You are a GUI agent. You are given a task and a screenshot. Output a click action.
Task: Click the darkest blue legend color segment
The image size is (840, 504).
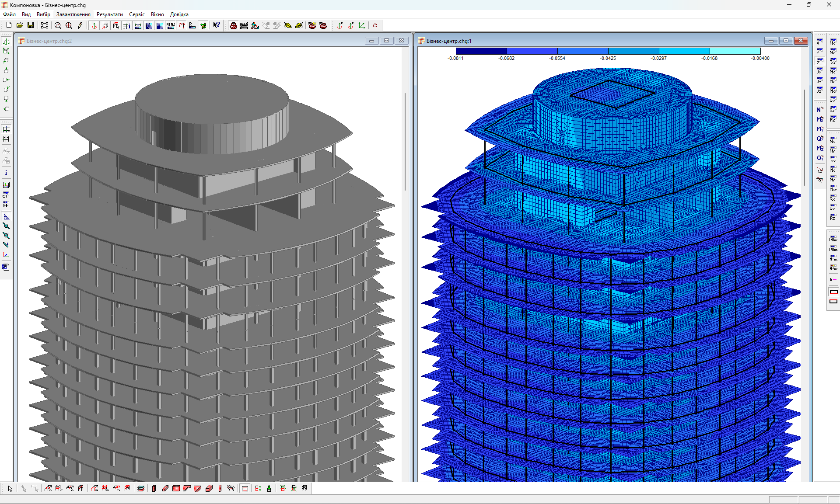[x=481, y=51]
